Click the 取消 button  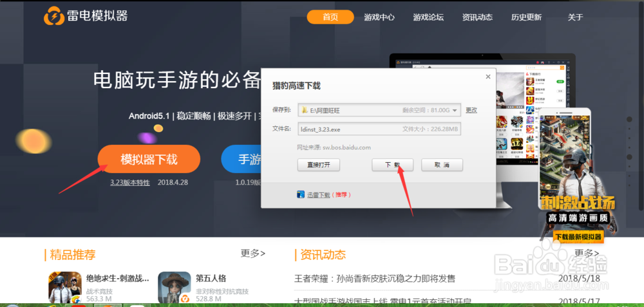pyautogui.click(x=442, y=165)
